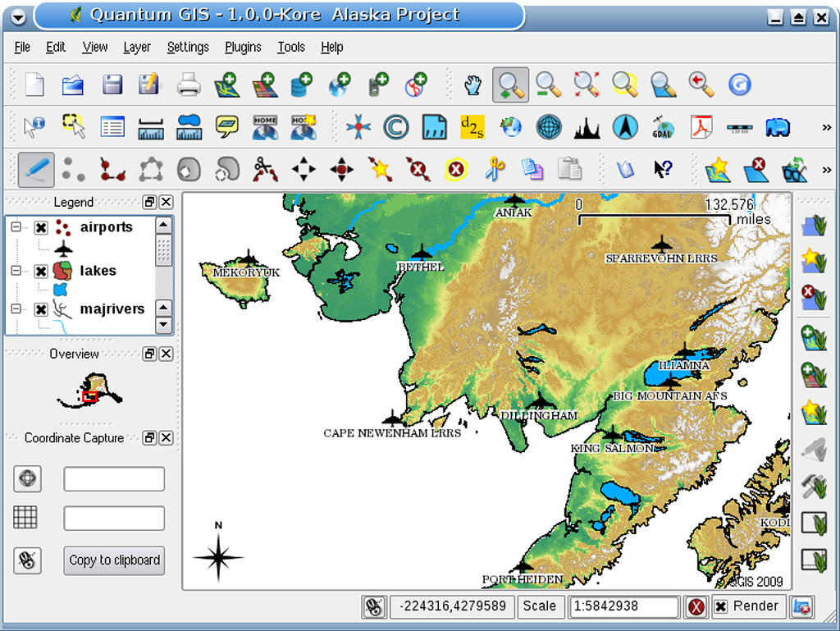Screen dimensions: 840x631
Task: Toggle airports layer visibility checkbox
Action: (41, 227)
